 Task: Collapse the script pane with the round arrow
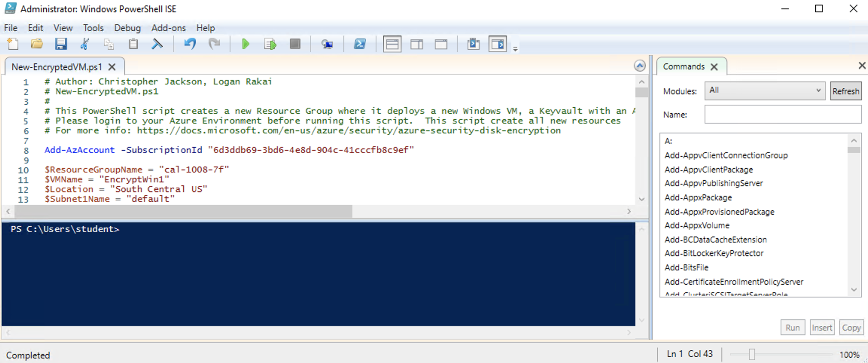tap(640, 66)
